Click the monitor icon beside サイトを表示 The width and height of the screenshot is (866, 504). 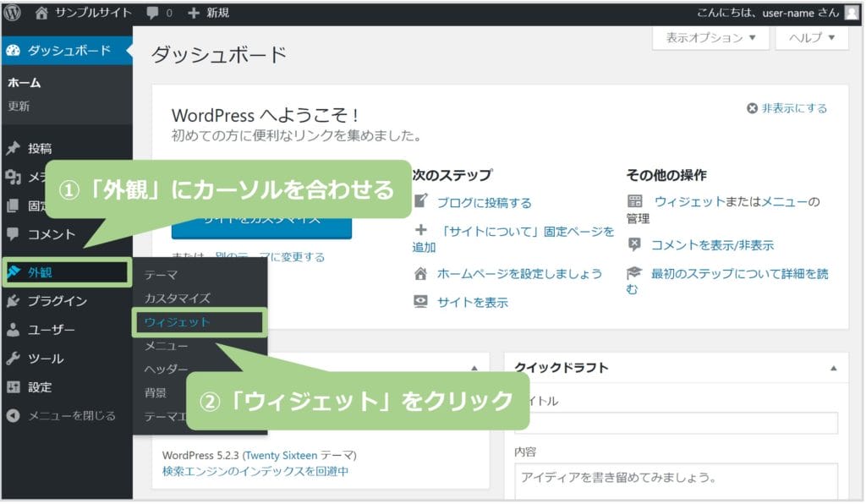[421, 301]
